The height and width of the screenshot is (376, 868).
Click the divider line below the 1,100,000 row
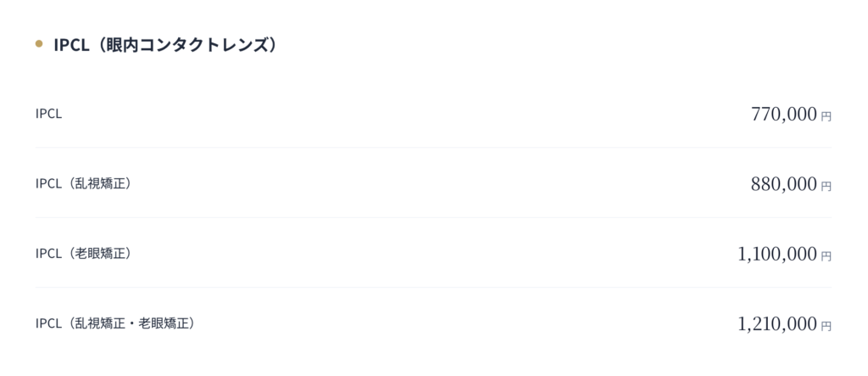point(433,288)
